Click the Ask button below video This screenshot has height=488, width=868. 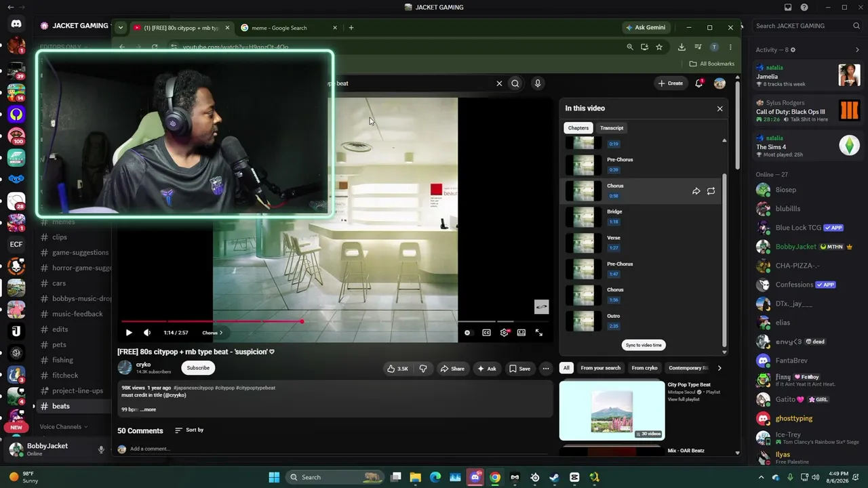[x=487, y=369]
